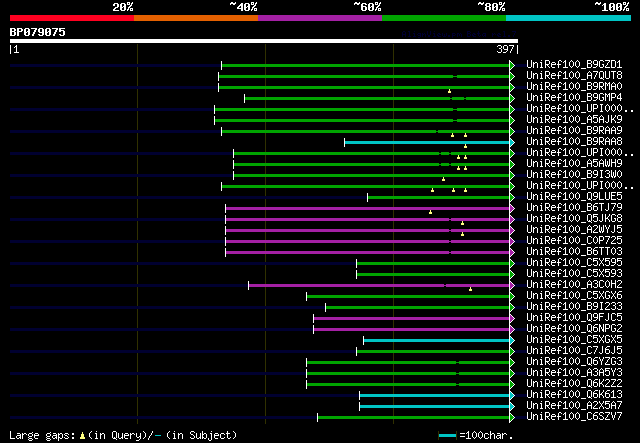Select the UniRef100_Q9LUE5 label
Image resolution: width=640 pixels, height=443 pixels.
[x=574, y=197]
